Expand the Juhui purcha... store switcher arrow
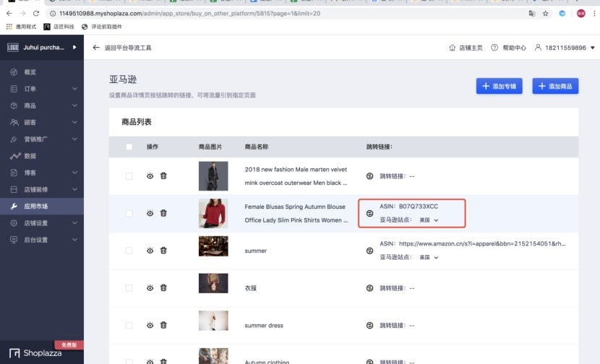 pyautogui.click(x=74, y=48)
